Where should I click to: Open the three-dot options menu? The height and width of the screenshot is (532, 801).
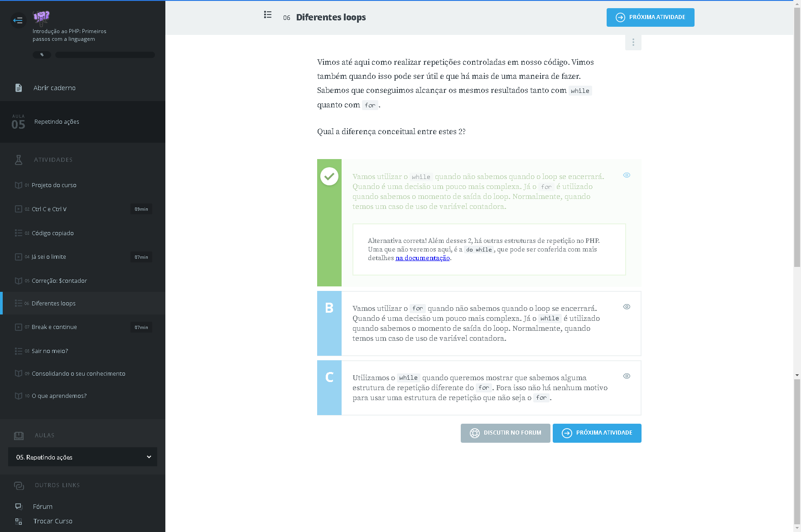click(x=633, y=42)
